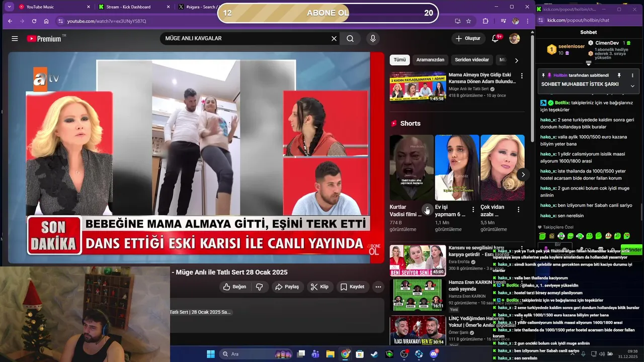Open Chrome home page button

click(46, 21)
